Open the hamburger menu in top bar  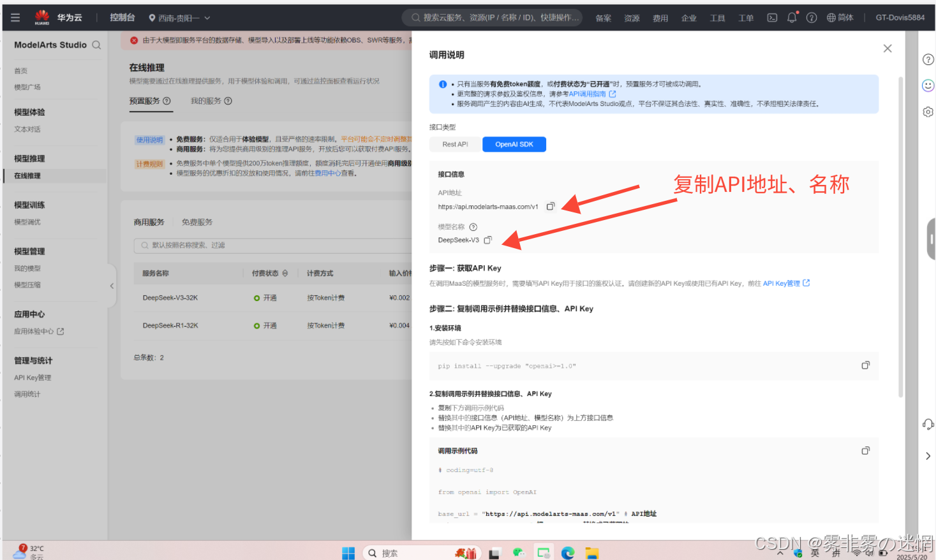point(15,18)
